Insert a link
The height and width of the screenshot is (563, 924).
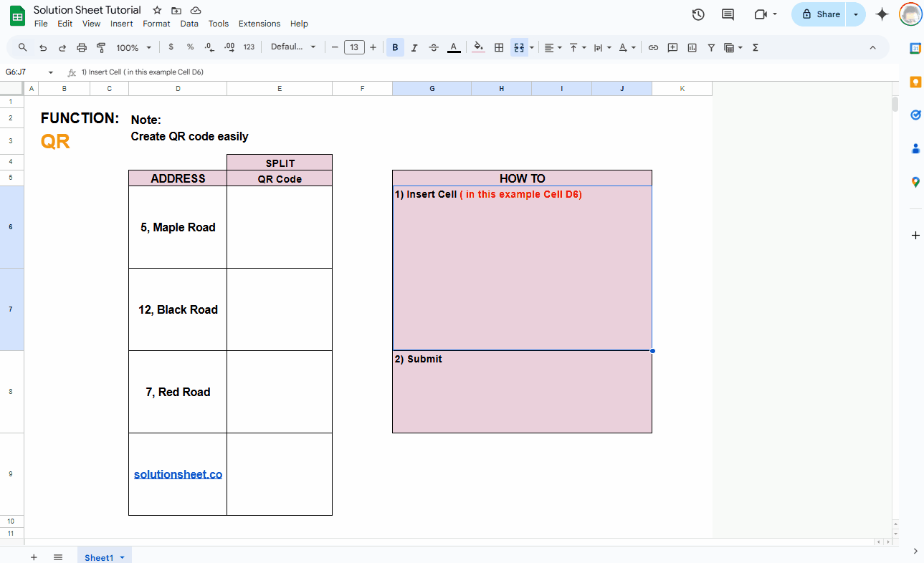tap(653, 47)
